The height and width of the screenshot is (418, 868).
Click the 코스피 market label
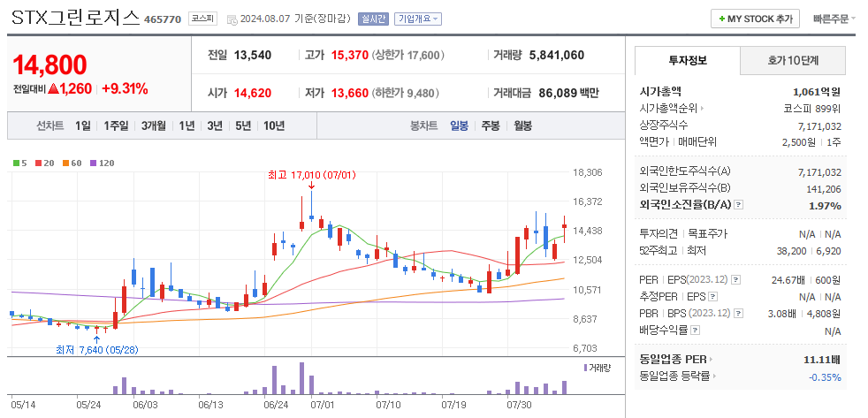202,19
